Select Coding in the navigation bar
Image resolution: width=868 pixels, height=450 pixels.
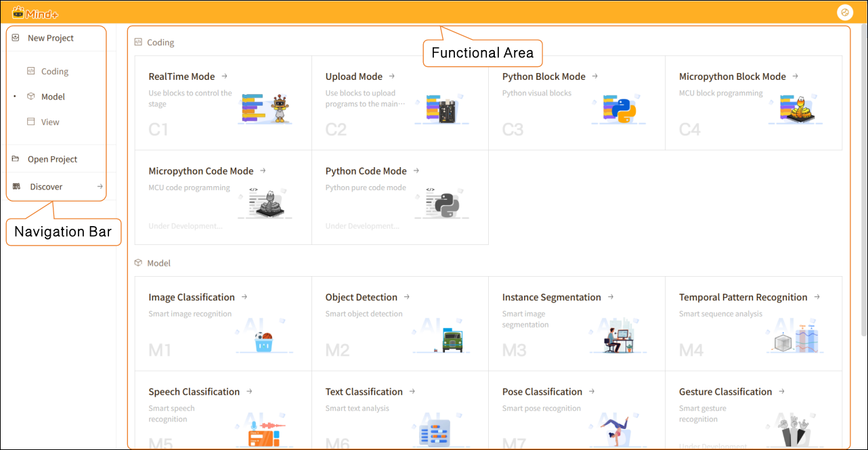point(54,71)
